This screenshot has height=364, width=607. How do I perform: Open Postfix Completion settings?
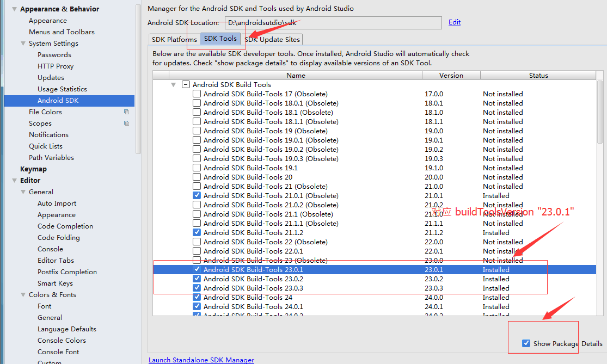pos(67,272)
